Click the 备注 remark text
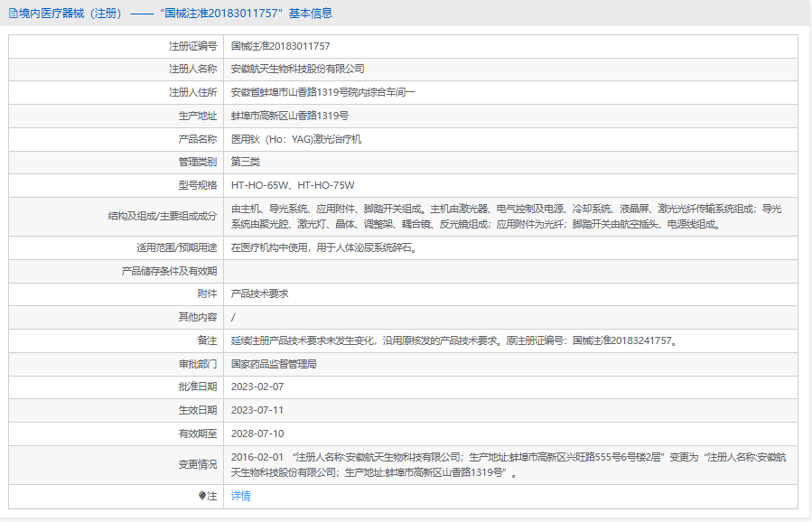Image resolution: width=812 pixels, height=522 pixels. (x=453, y=340)
